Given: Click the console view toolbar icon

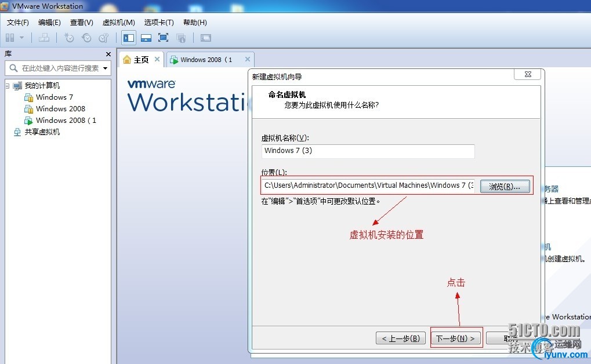Looking at the screenshot, I should [206, 38].
